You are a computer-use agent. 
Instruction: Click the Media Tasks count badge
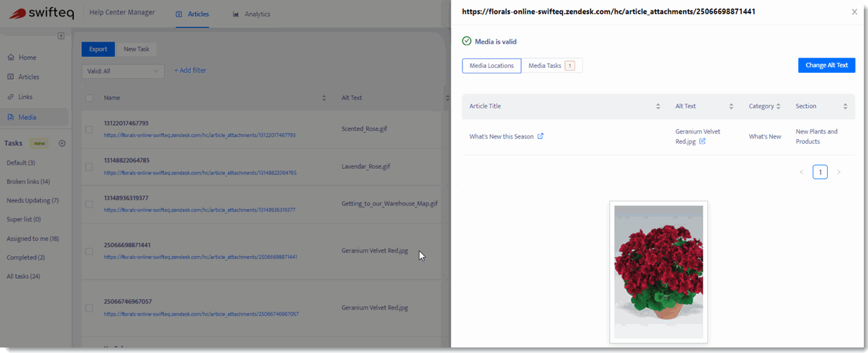[570, 66]
